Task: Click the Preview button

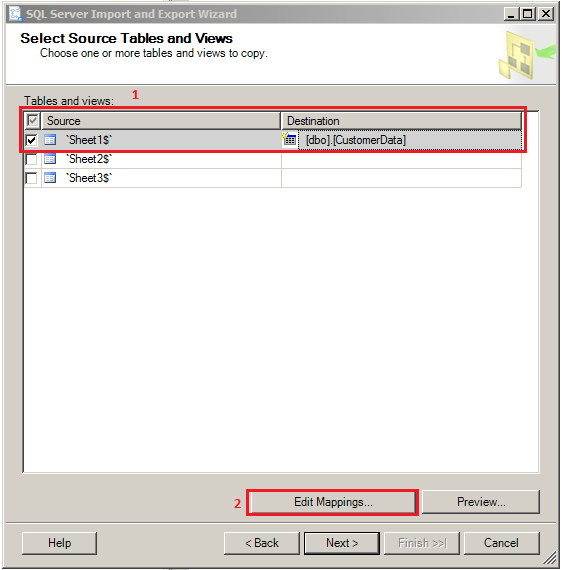Action: tap(481, 502)
